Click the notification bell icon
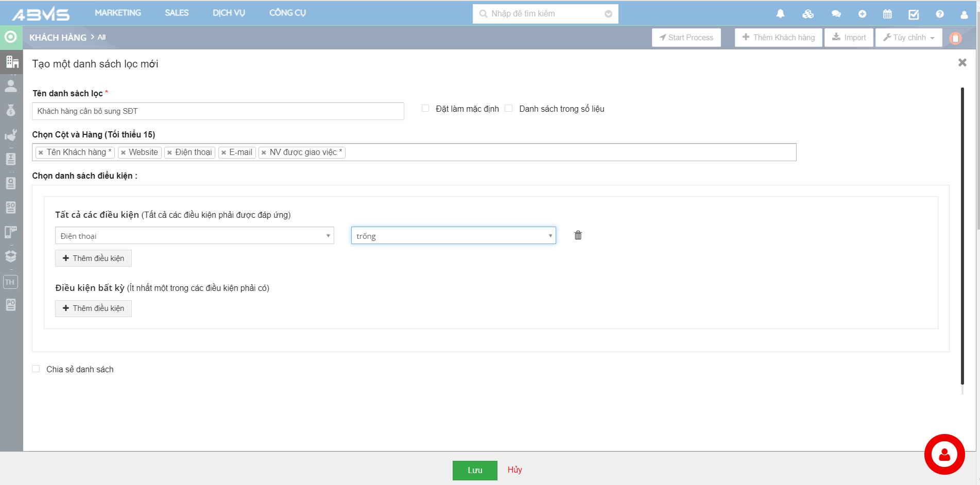 (780, 14)
